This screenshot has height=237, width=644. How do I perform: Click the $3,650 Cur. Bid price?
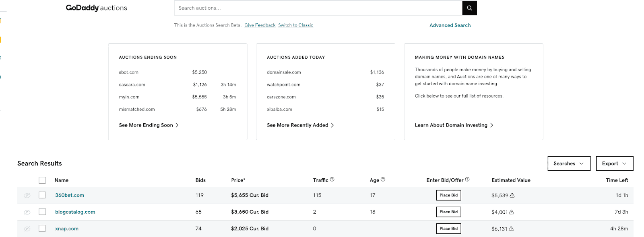(250, 212)
